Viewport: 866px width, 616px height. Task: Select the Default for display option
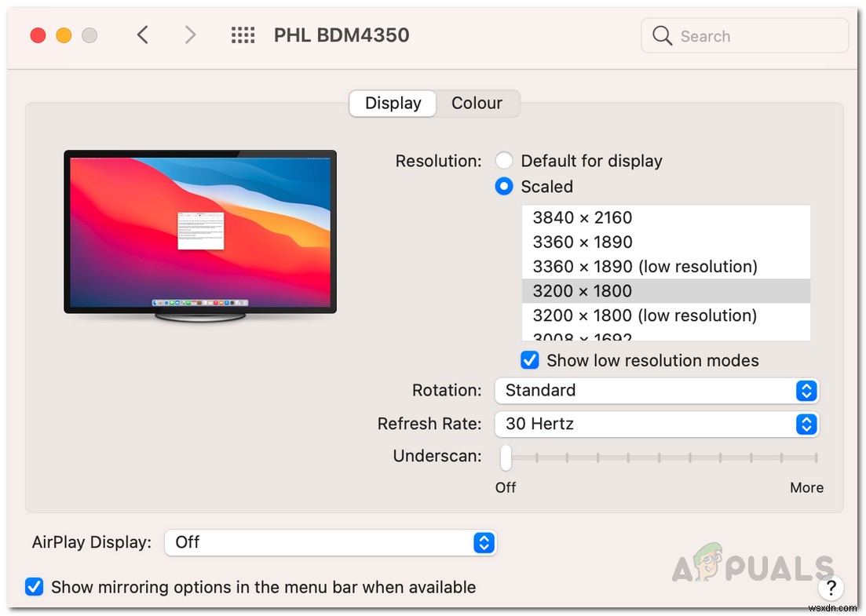[x=504, y=160]
